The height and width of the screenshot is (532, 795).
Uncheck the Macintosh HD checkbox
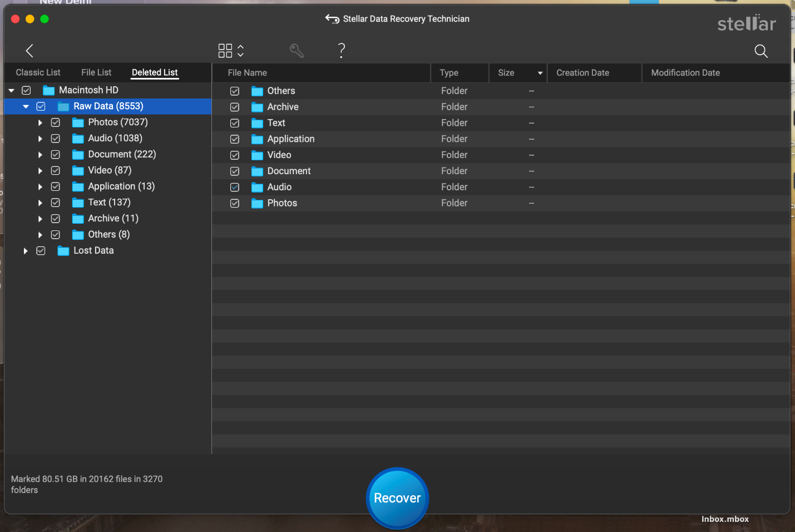click(26, 90)
